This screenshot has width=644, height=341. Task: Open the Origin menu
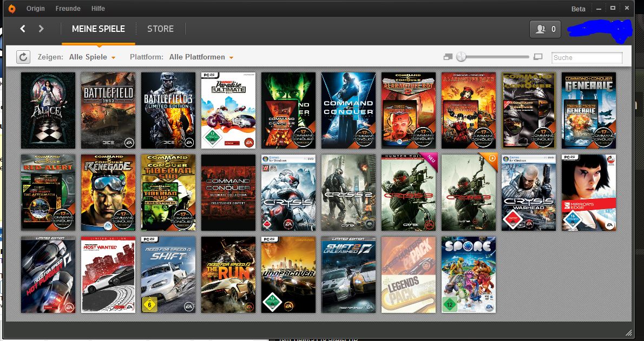point(35,8)
